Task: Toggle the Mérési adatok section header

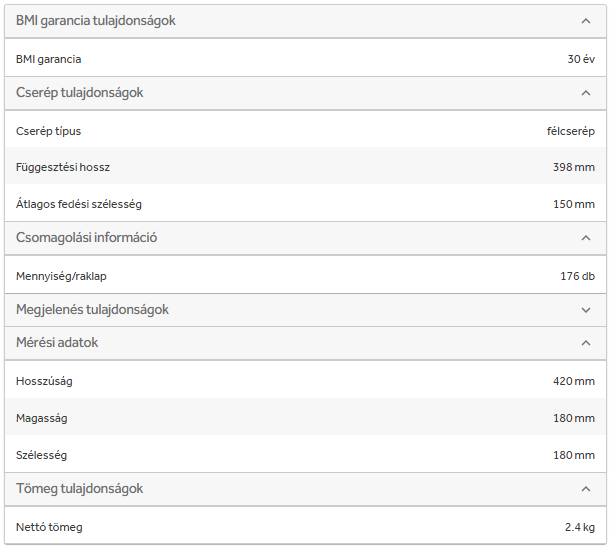Action: tap(57, 343)
